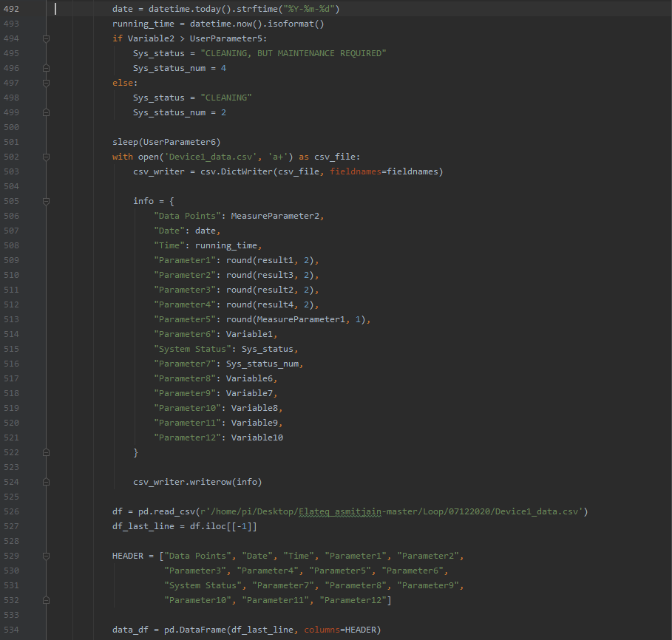This screenshot has width=672, height=640.
Task: Click 'pd.DataFrame' on line 534
Action: 195,630
